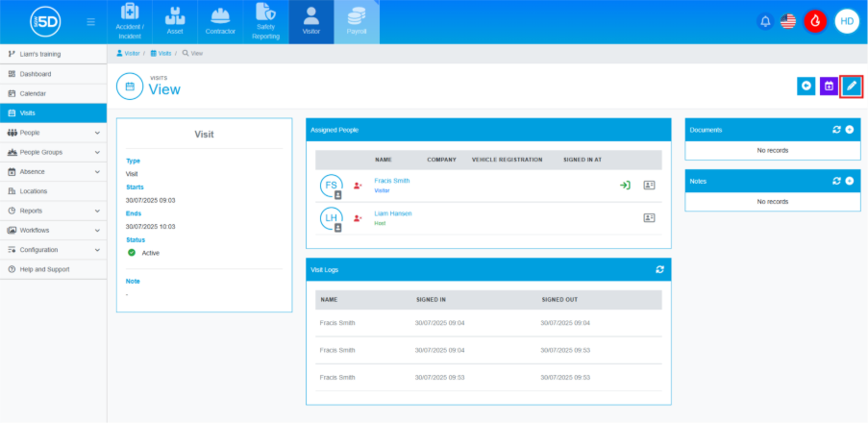Open Fracis Smith's profile link
Viewport: 868px width, 424px height.
tap(392, 181)
